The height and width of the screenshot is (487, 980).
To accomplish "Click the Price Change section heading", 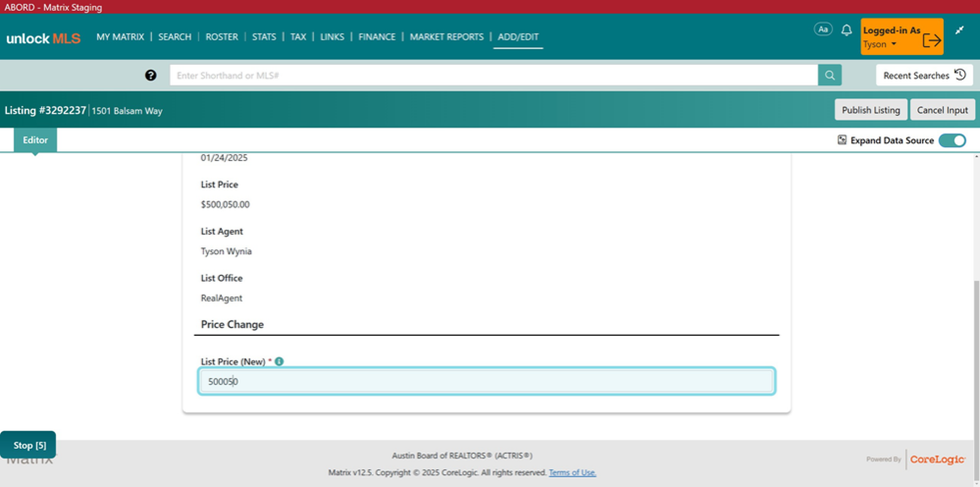I will (232, 325).
